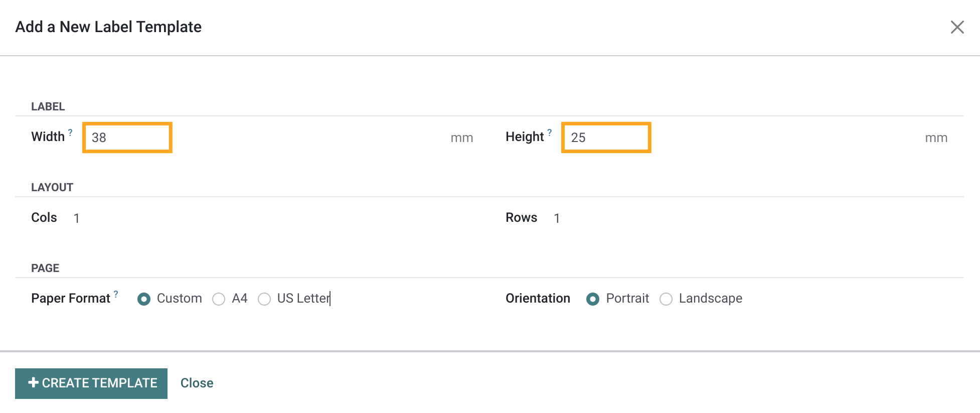This screenshot has height=413, width=980.
Task: Click the plus icon on Create Template
Action: 34,382
